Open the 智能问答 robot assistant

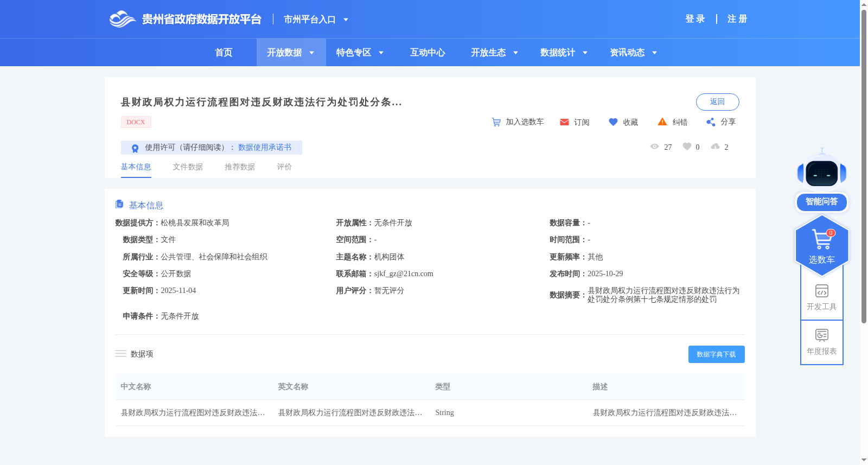(x=822, y=180)
